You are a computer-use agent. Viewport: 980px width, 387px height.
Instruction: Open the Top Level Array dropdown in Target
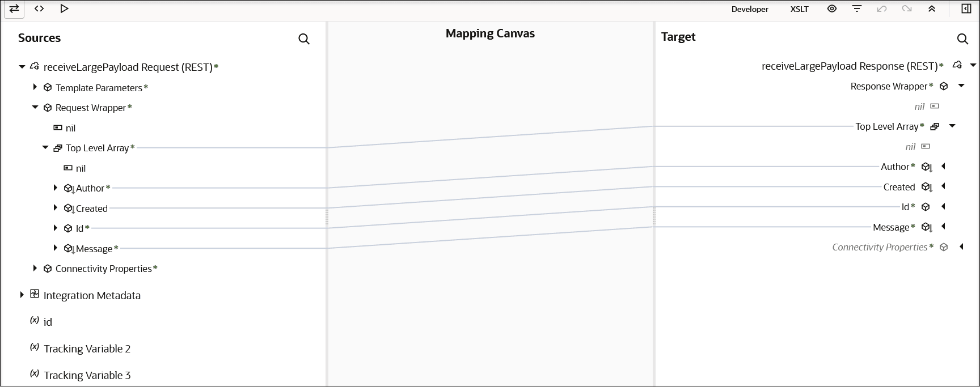[x=952, y=126]
